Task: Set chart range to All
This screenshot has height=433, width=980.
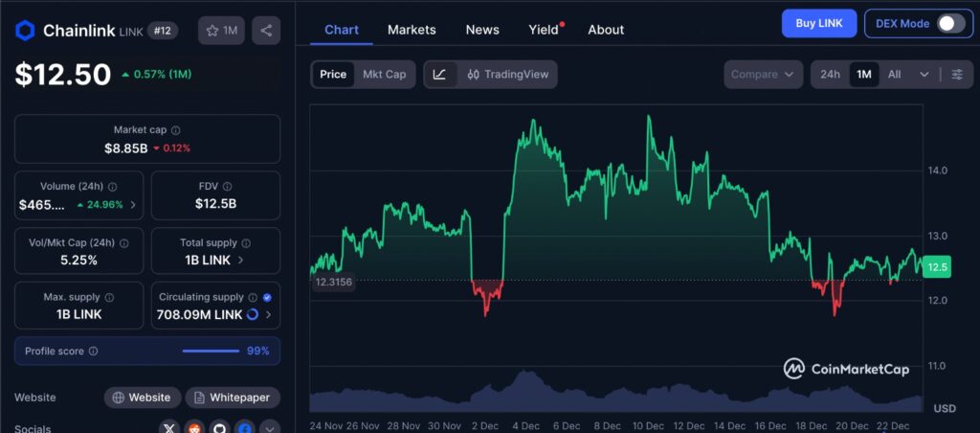Action: 895,75
